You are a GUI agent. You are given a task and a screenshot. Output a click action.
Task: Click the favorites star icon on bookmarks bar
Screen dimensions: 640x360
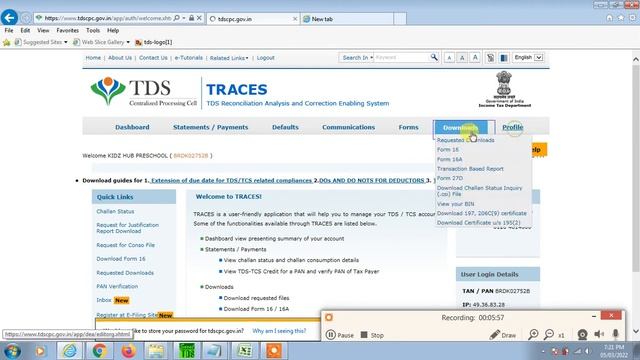pyautogui.click(x=6, y=42)
